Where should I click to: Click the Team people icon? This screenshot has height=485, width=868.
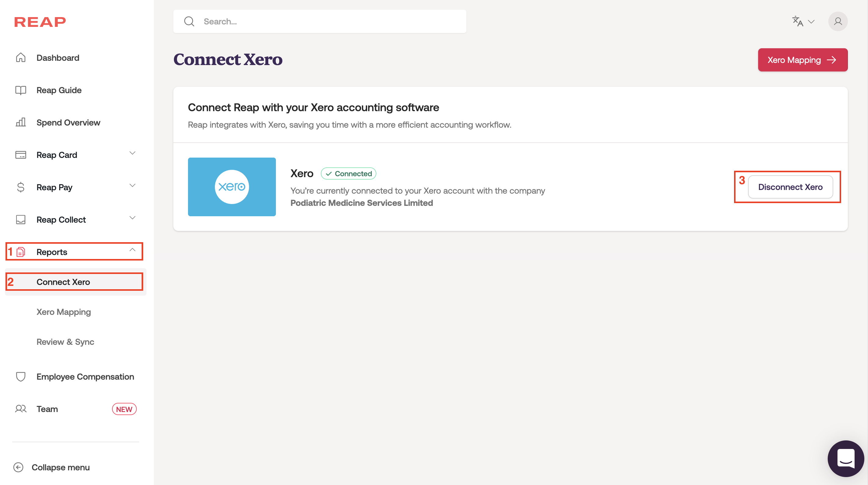click(x=20, y=409)
